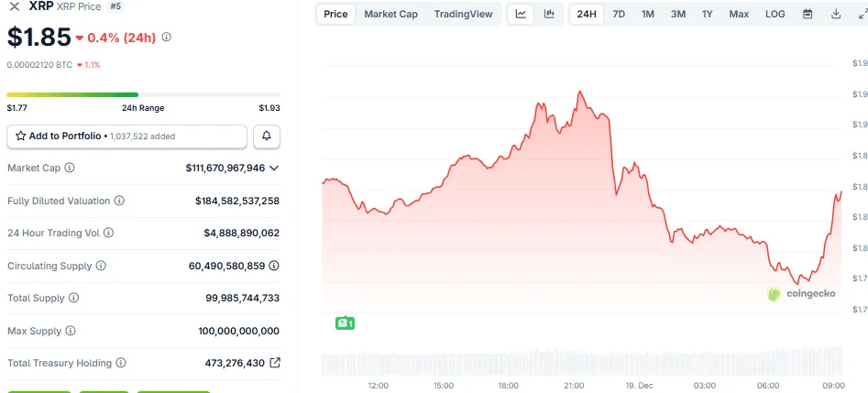Select the 7D time range
The width and height of the screenshot is (868, 393).
(x=619, y=14)
